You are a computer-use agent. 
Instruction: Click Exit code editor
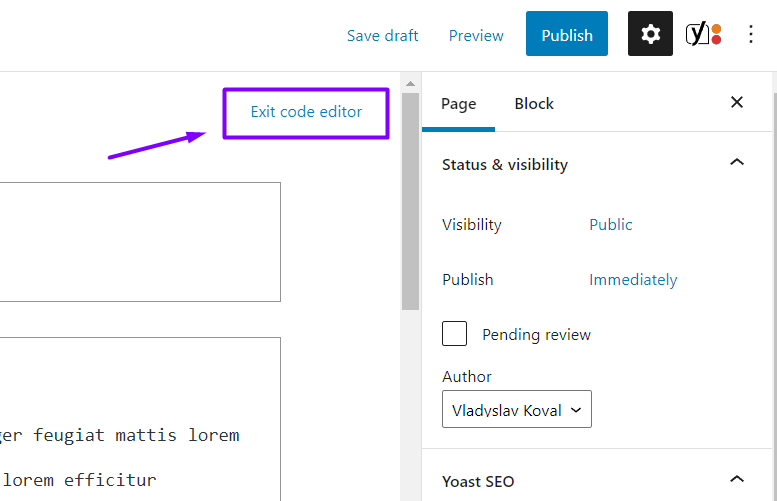click(306, 111)
